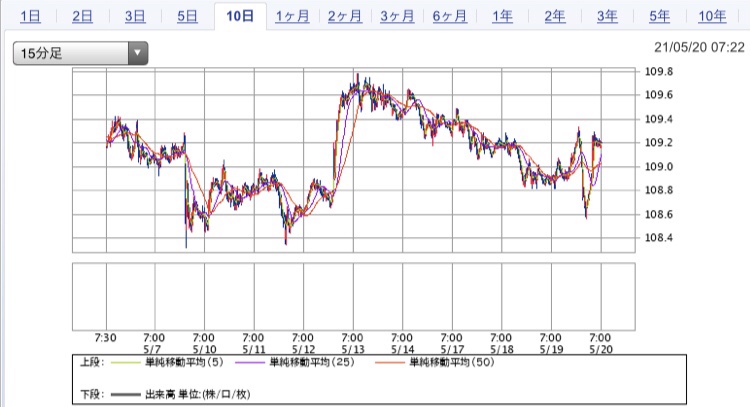
Task: Switch to the 1ヶ月 chart period
Action: (x=292, y=17)
